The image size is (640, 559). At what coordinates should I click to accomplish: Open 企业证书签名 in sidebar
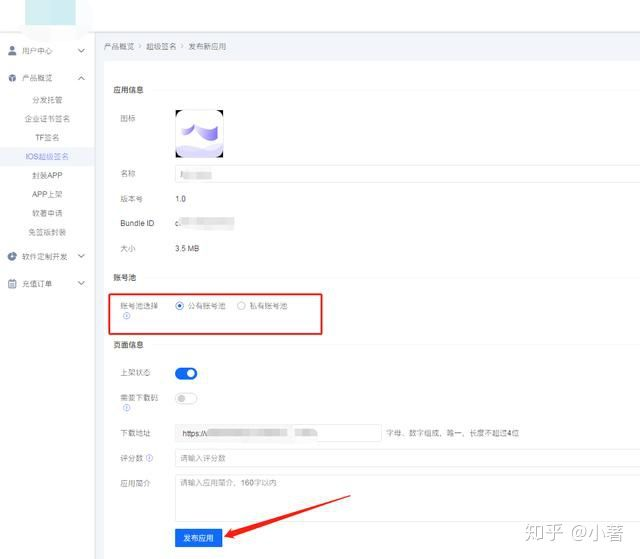tap(47, 119)
